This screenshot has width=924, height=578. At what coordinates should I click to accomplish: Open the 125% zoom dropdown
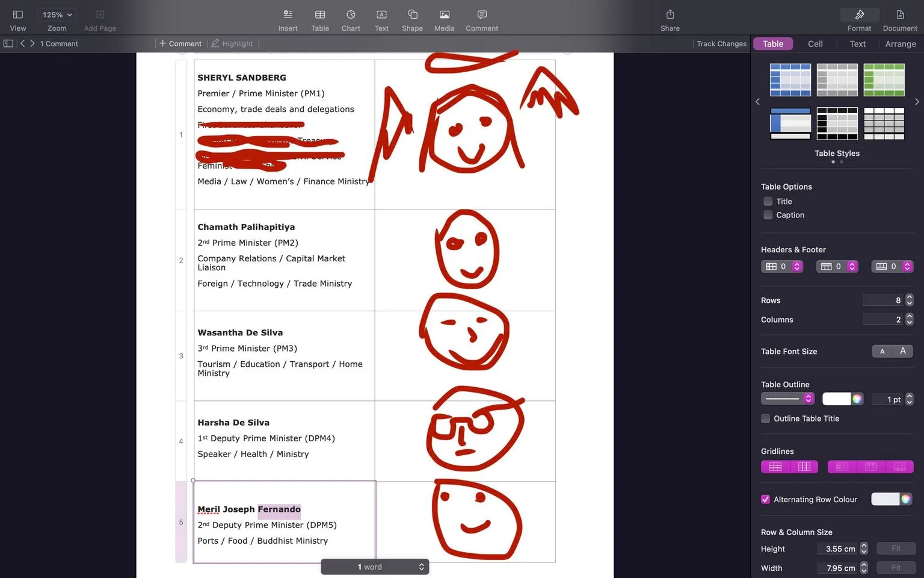pos(57,14)
